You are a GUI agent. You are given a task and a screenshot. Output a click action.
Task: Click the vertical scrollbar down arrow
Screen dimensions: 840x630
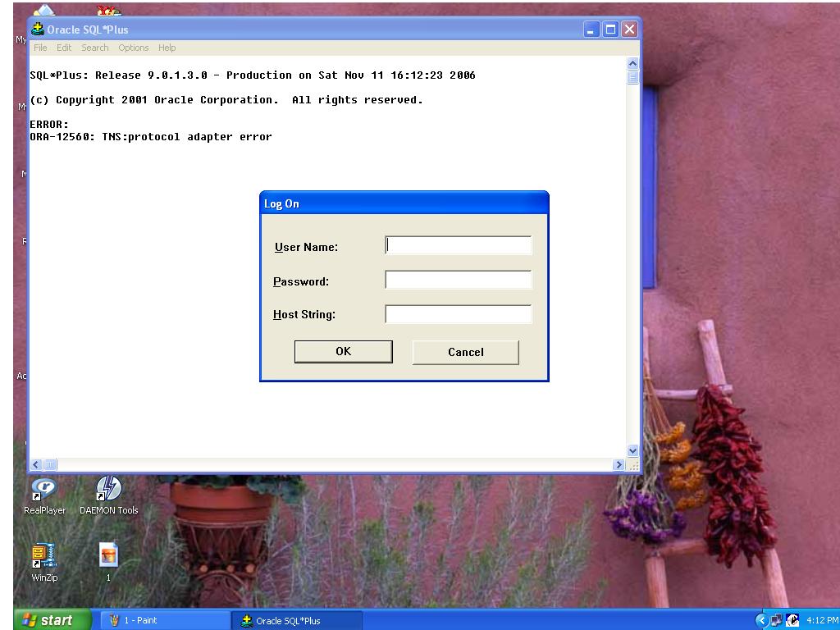point(632,450)
